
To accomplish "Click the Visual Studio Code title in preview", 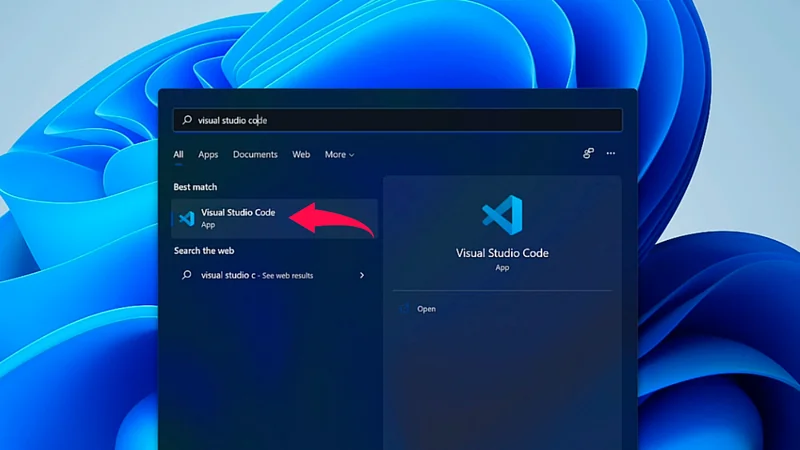I will 502,253.
